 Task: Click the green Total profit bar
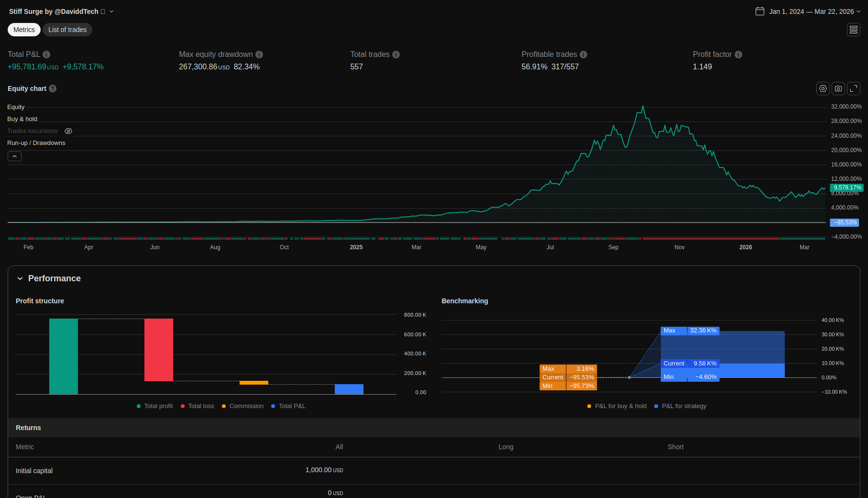[x=64, y=356]
